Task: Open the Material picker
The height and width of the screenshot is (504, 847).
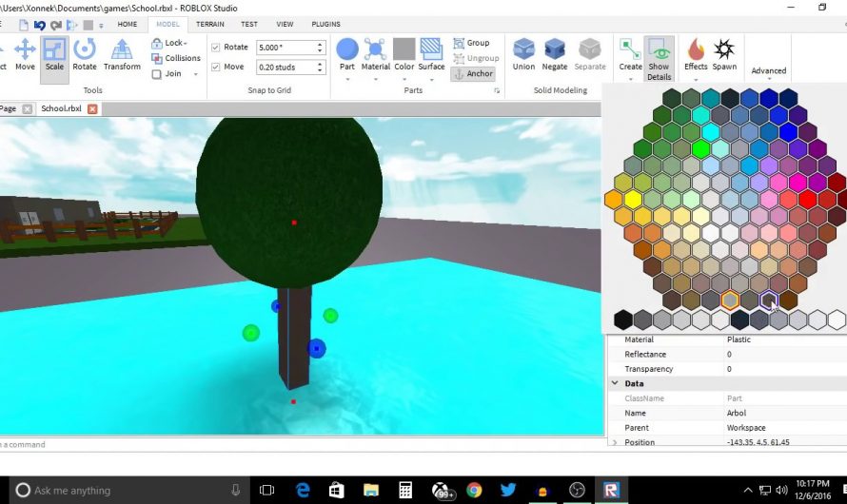Action: [375, 55]
